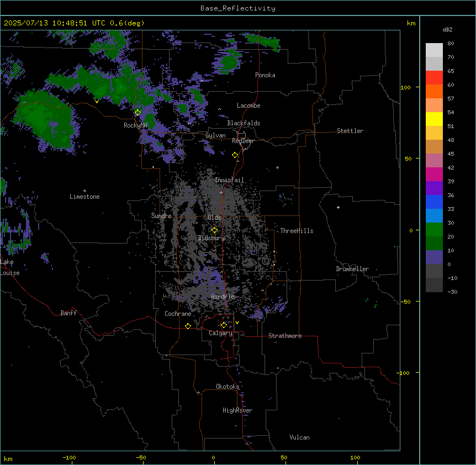Viewport: 476px width, 465px height.
Task: Click the Lake Louise label at left edge
Action: tap(10, 267)
